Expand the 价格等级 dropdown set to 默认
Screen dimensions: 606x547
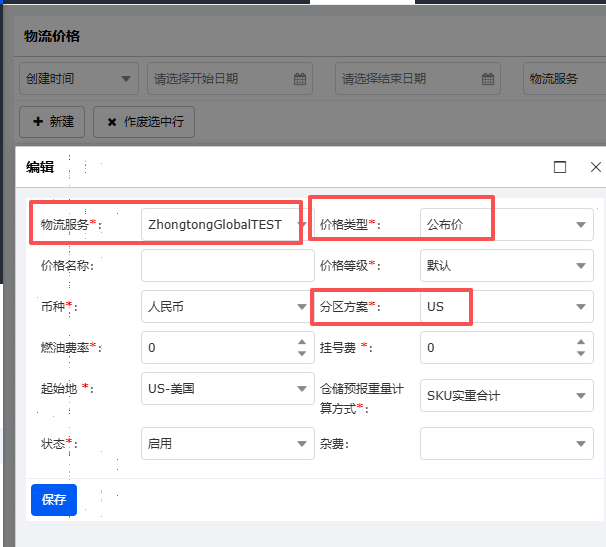[x=581, y=266]
